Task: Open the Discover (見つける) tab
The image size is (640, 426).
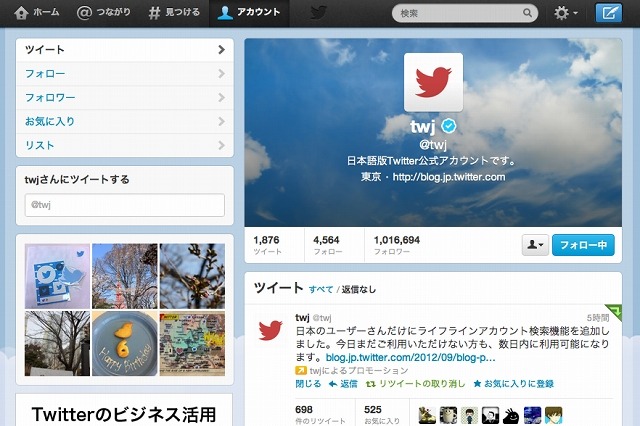Action: 174,13
